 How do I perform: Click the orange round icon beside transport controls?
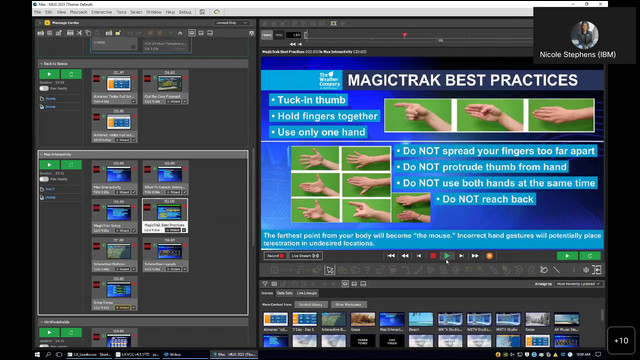pyautogui.click(x=489, y=256)
